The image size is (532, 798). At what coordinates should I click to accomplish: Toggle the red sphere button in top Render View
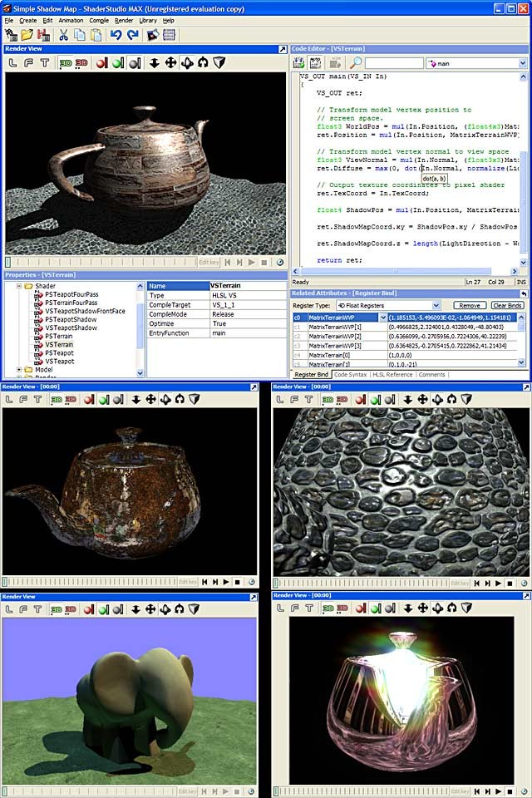click(x=102, y=62)
